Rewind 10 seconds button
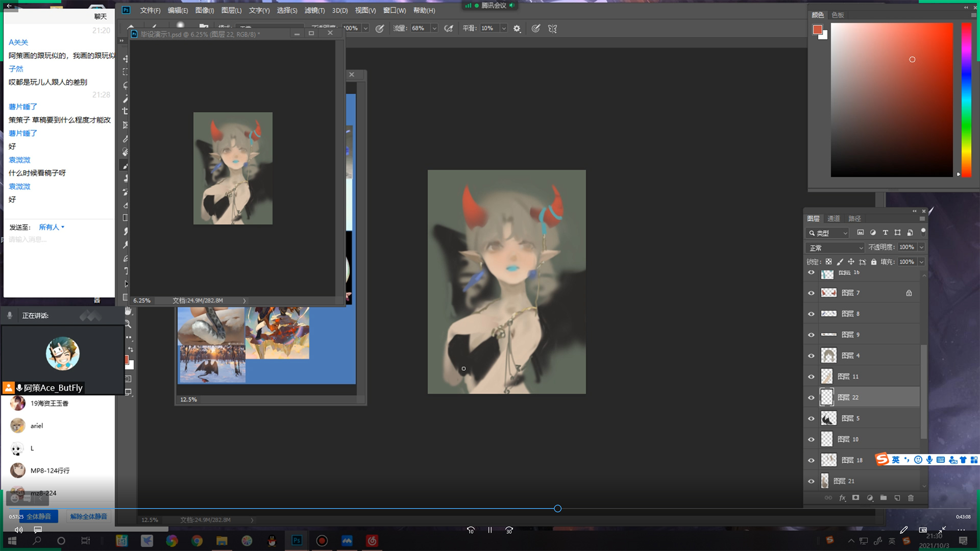This screenshot has width=980, height=551. pyautogui.click(x=471, y=530)
